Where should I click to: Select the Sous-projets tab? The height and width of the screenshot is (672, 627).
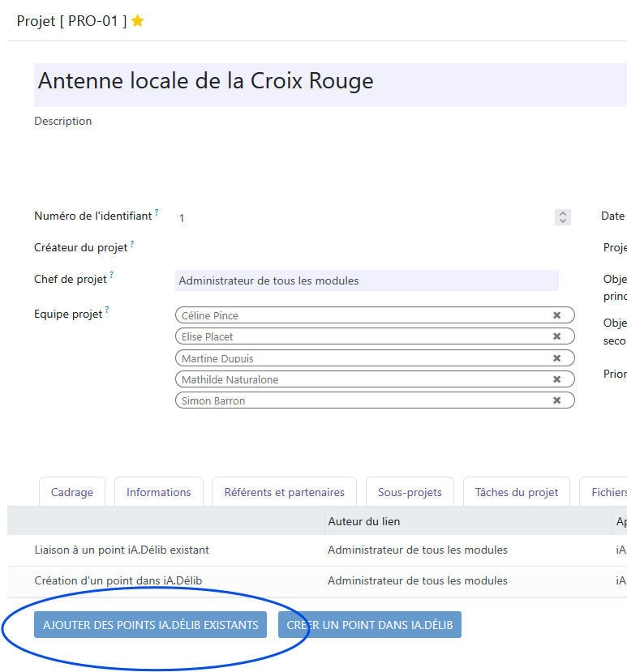(410, 492)
